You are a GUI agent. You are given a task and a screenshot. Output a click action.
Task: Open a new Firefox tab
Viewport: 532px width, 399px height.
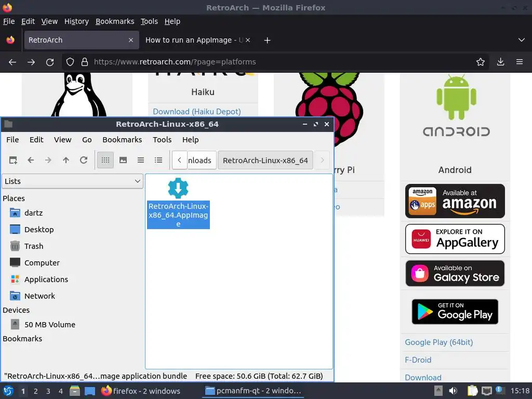point(268,41)
